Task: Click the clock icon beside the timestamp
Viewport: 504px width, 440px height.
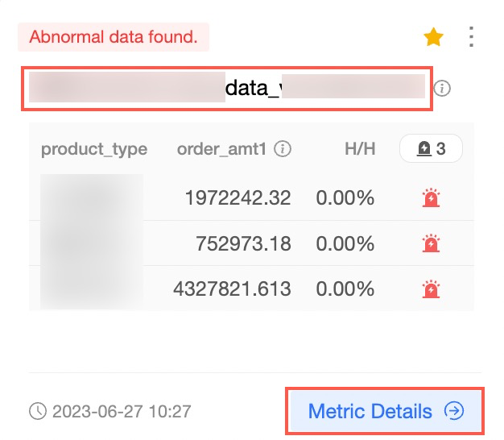Action: click(38, 412)
